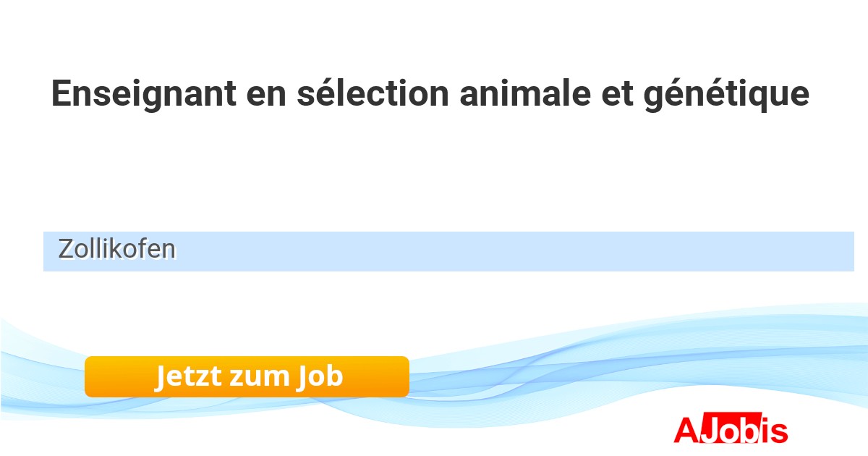Click the job title heading text
This screenshot has height=456, width=868.
pyautogui.click(x=430, y=94)
